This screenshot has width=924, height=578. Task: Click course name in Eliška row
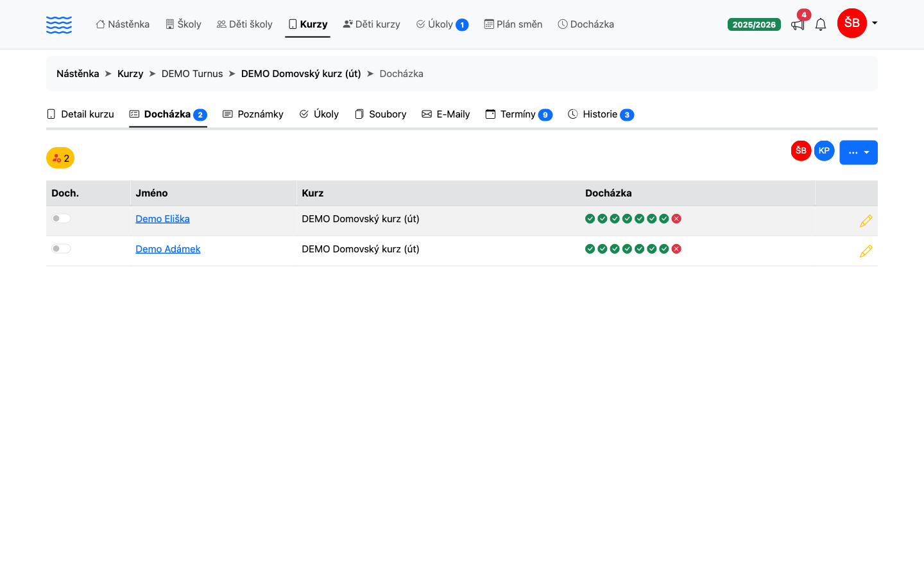click(361, 219)
